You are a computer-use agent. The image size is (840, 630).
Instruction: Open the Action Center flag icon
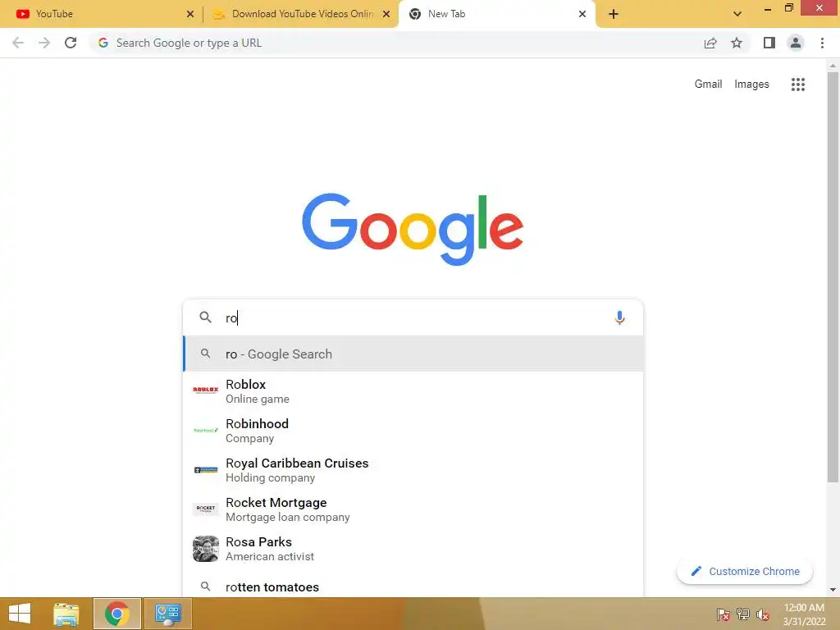pos(724,614)
